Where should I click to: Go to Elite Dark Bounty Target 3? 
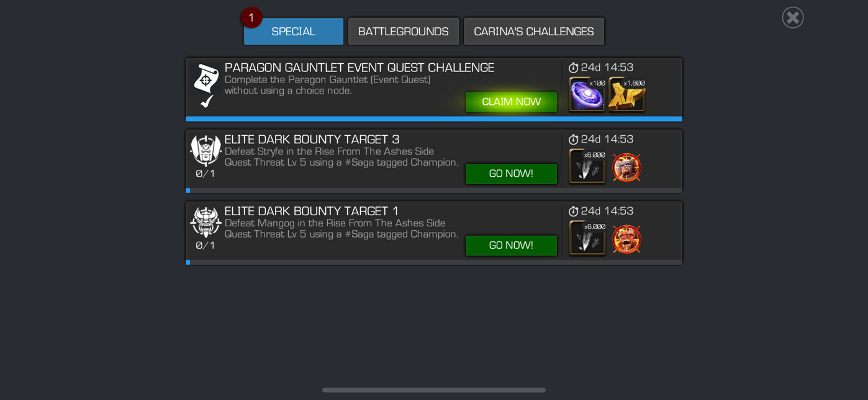pyautogui.click(x=511, y=174)
